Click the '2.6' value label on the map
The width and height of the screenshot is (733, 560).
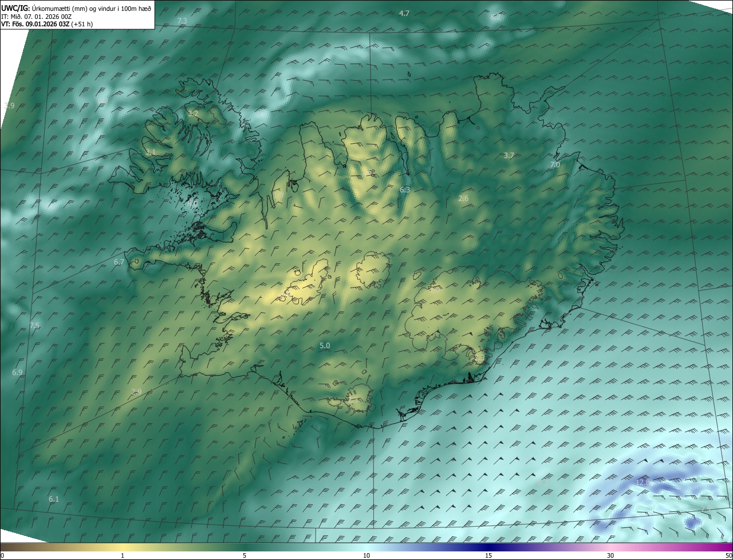coord(463,199)
